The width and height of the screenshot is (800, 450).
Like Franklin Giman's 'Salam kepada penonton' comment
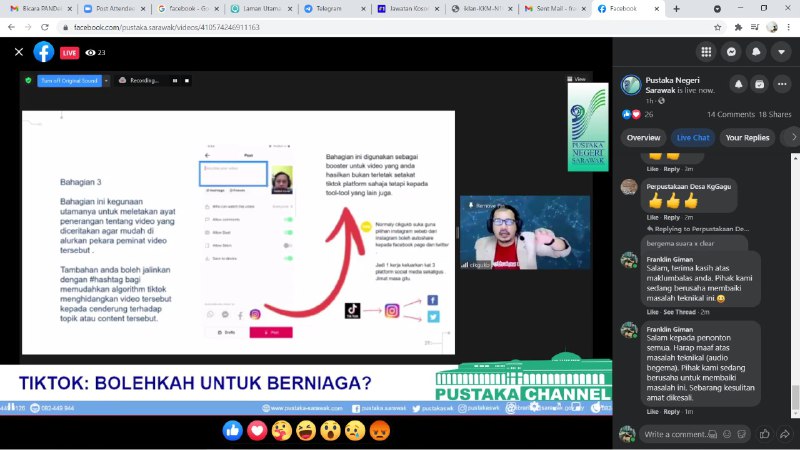[652, 411]
